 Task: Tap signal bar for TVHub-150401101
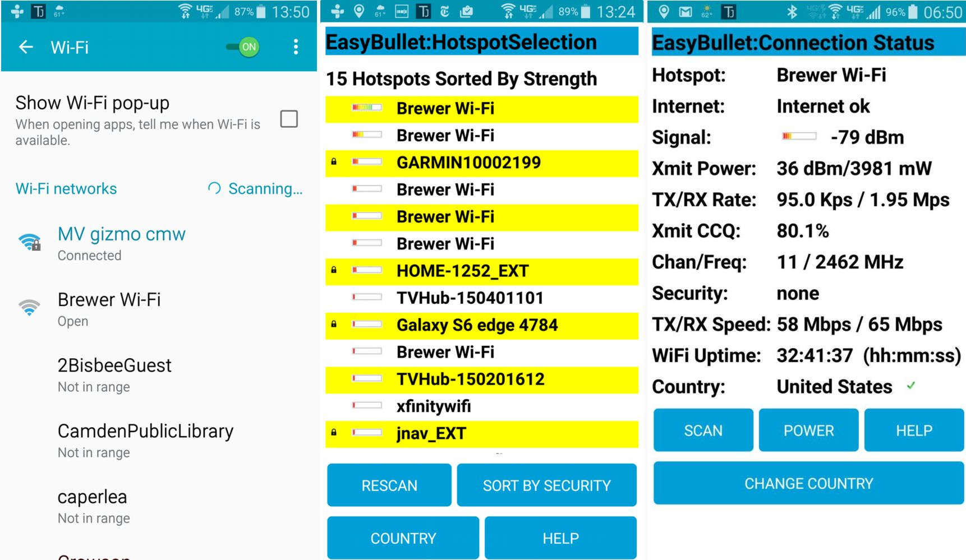tap(367, 297)
